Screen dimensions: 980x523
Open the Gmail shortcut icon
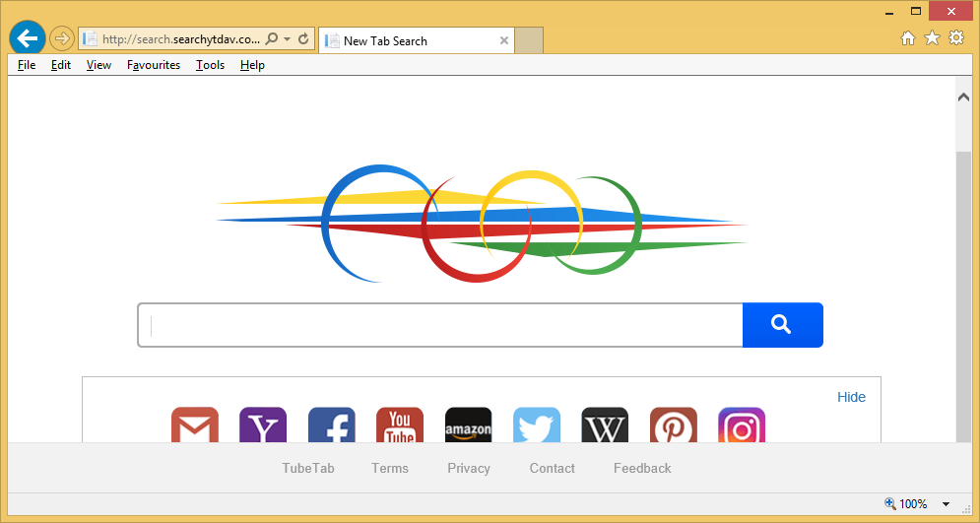click(195, 425)
